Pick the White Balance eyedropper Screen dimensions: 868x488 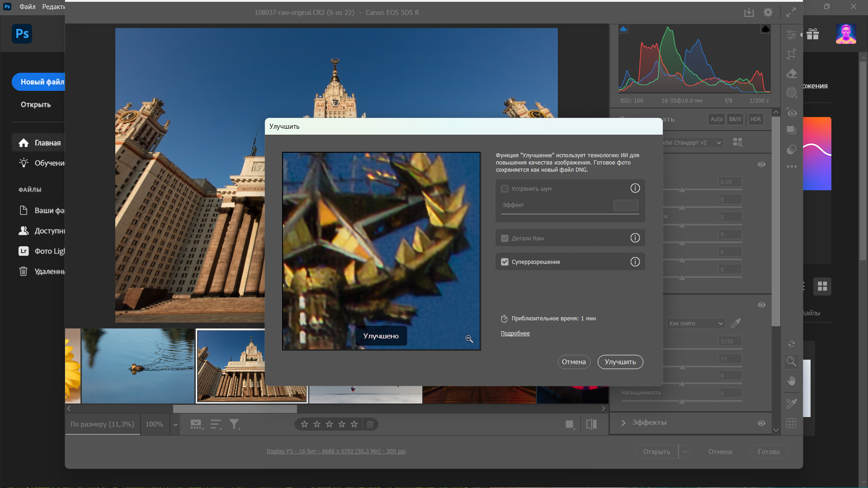[736, 323]
